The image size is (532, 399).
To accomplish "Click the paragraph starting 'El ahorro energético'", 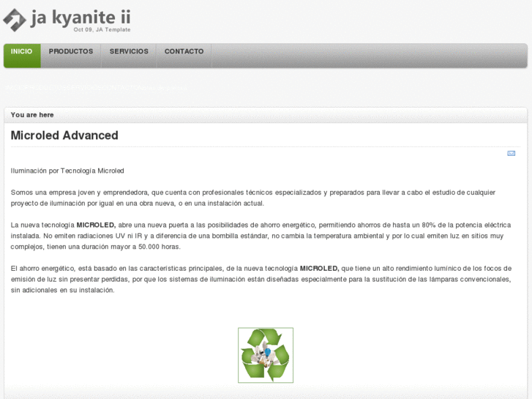I will point(261,279).
